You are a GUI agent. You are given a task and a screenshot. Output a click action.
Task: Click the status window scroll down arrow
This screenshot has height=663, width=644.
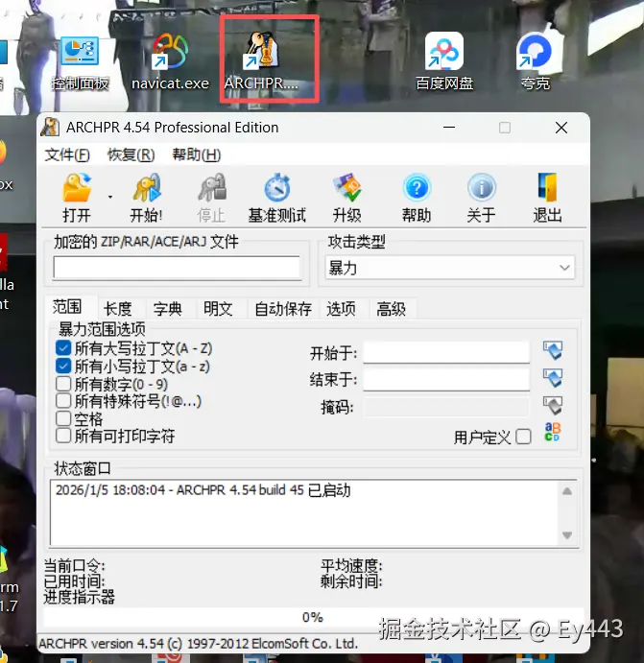click(x=567, y=535)
